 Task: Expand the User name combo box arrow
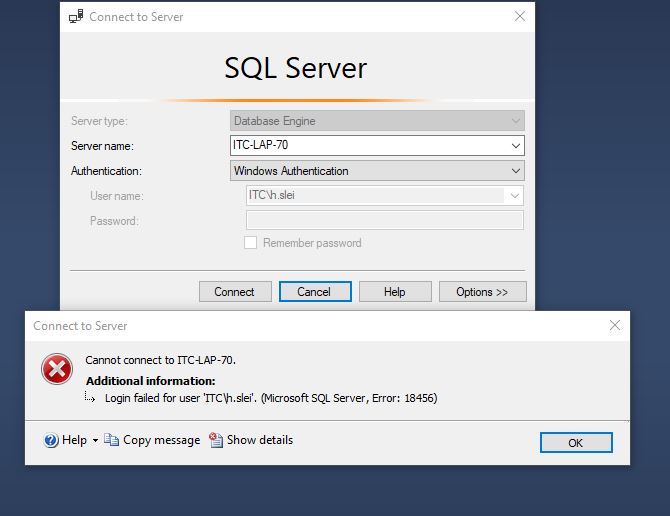(514, 196)
